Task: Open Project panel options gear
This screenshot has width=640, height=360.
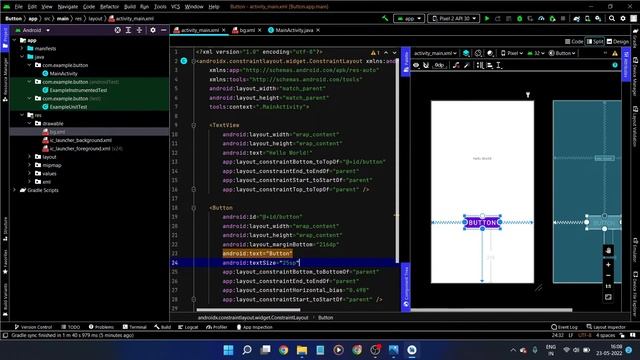Action: (153, 30)
